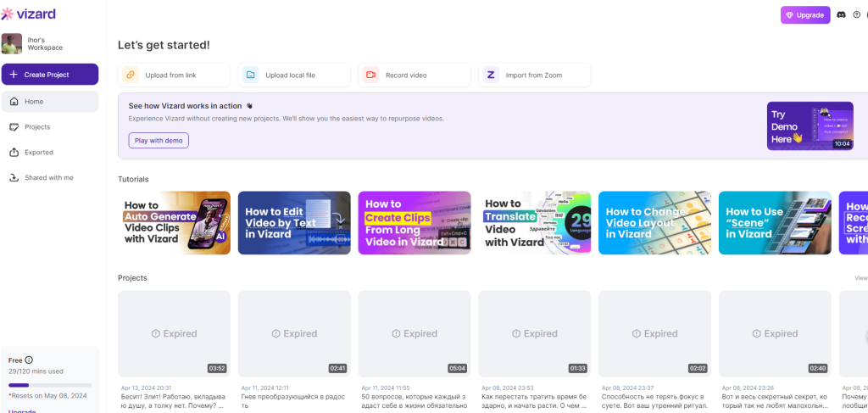Click project title 'Способность не терять фокус'

click(x=655, y=401)
